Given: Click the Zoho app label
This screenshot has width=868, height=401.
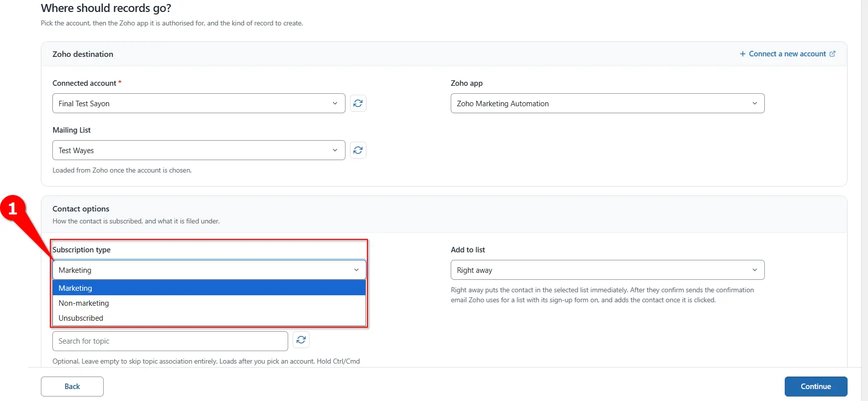Looking at the screenshot, I should tap(467, 83).
